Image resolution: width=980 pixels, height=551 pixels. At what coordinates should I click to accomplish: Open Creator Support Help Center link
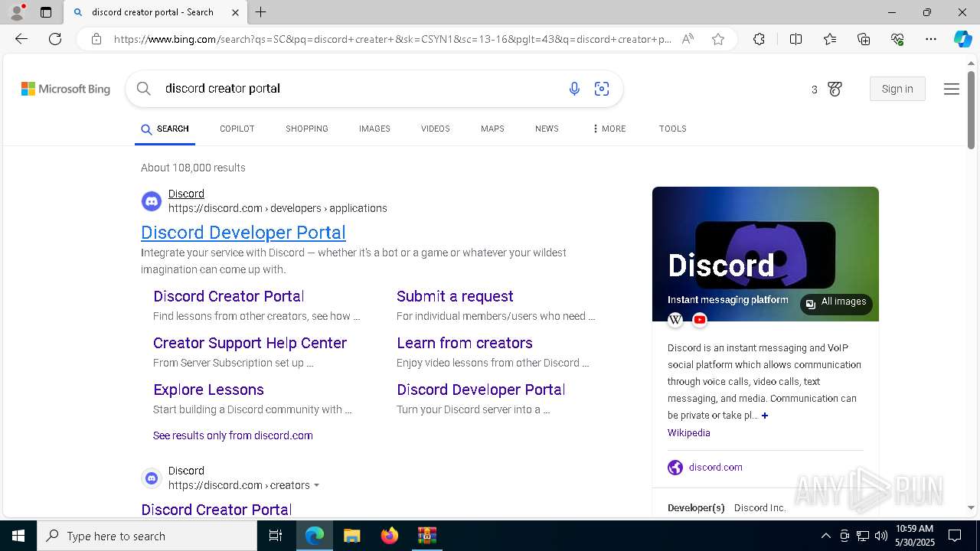[x=250, y=343]
